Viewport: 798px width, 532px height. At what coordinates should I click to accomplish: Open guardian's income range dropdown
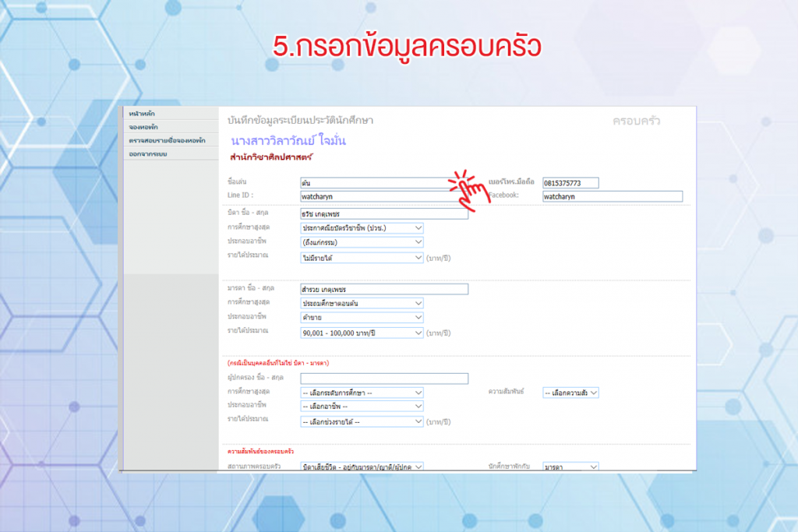click(362, 422)
